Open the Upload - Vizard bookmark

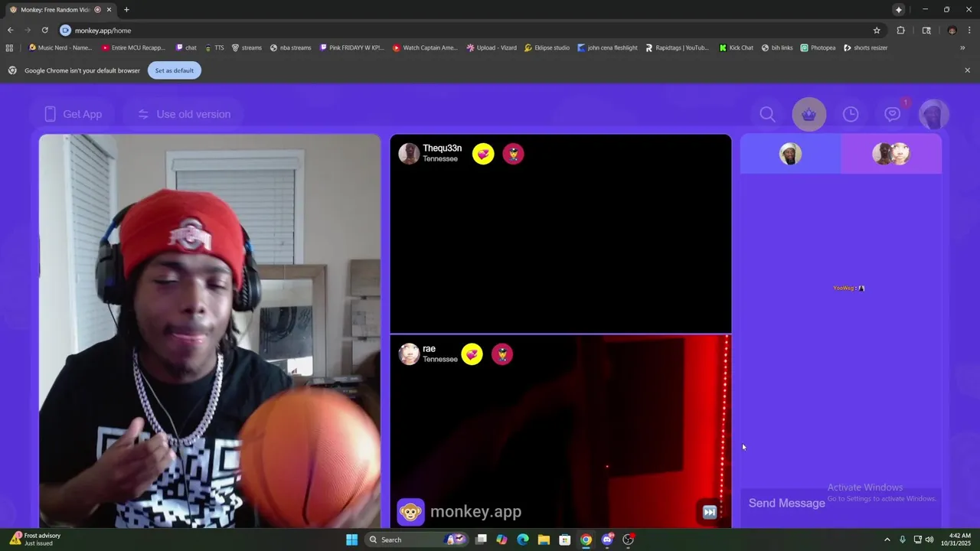point(492,47)
